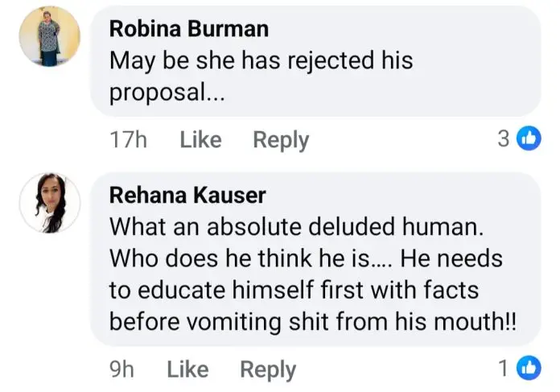Like Robina Burman's comment

pyautogui.click(x=200, y=139)
